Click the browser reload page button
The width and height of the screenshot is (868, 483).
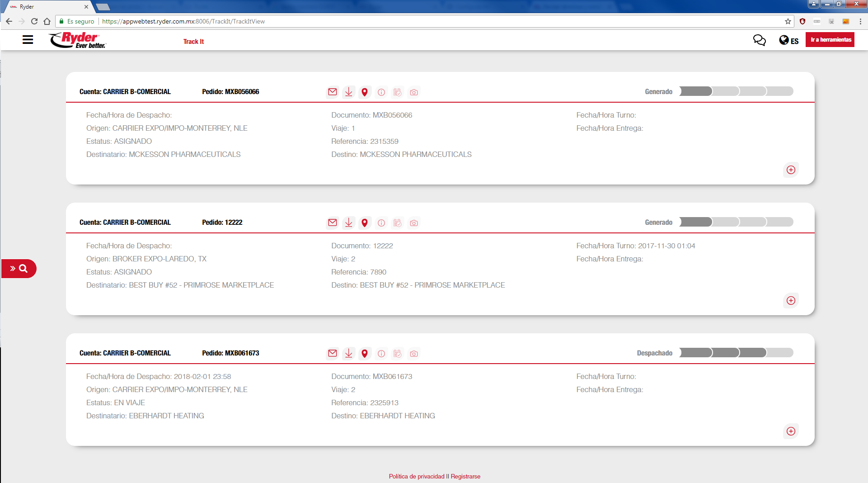[x=34, y=21]
